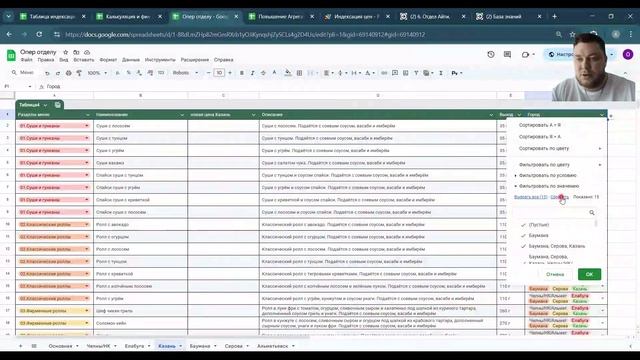Redo the last action in toolbar
Image resolution: width=640 pixels, height=360 pixels.
(x=58, y=73)
